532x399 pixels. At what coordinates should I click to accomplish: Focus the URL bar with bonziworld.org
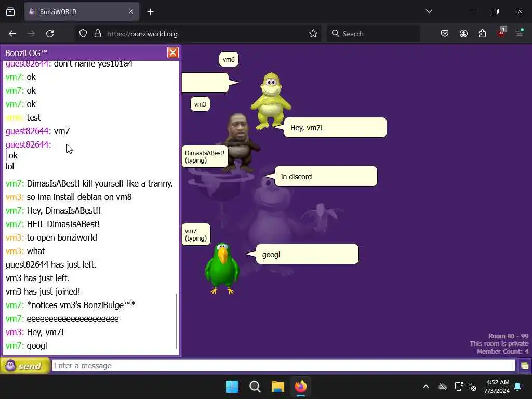(197, 34)
